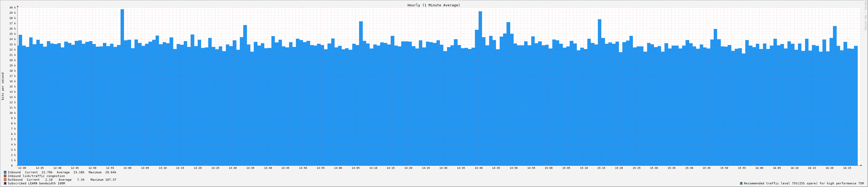The height and width of the screenshot is (187, 868).
Task: Click the purple Subscribed LEARN bandwidth marker
Action: tap(5, 183)
